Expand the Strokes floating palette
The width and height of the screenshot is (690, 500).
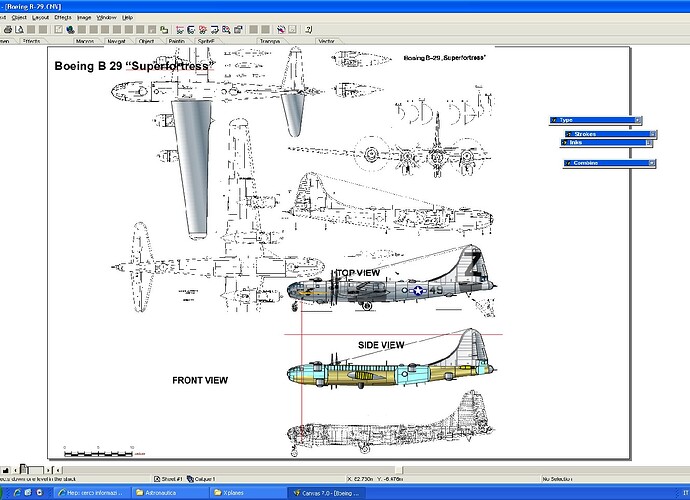point(653,134)
